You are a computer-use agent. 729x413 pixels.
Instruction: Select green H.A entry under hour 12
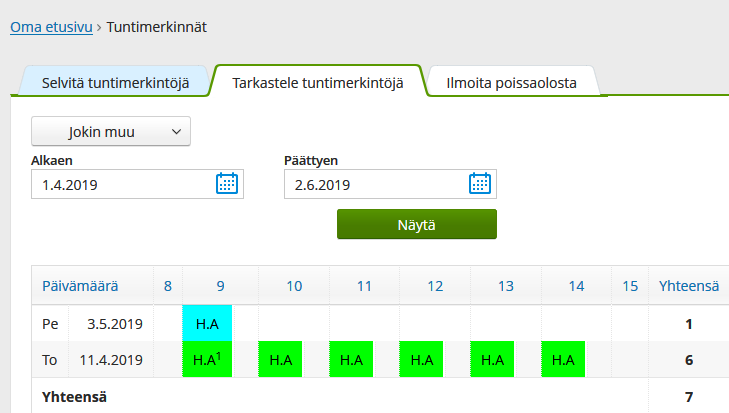click(x=421, y=359)
